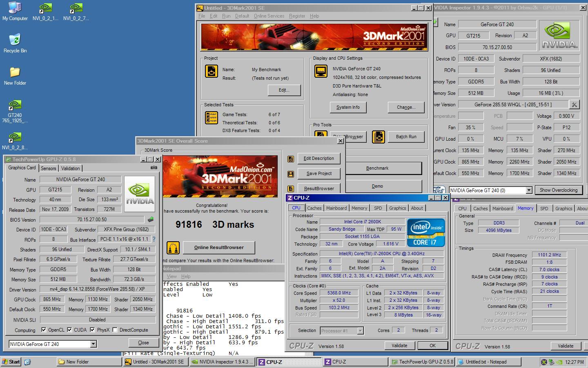Click the Batch Run icon in Pro Tools
588x368 pixels.
coord(379,137)
